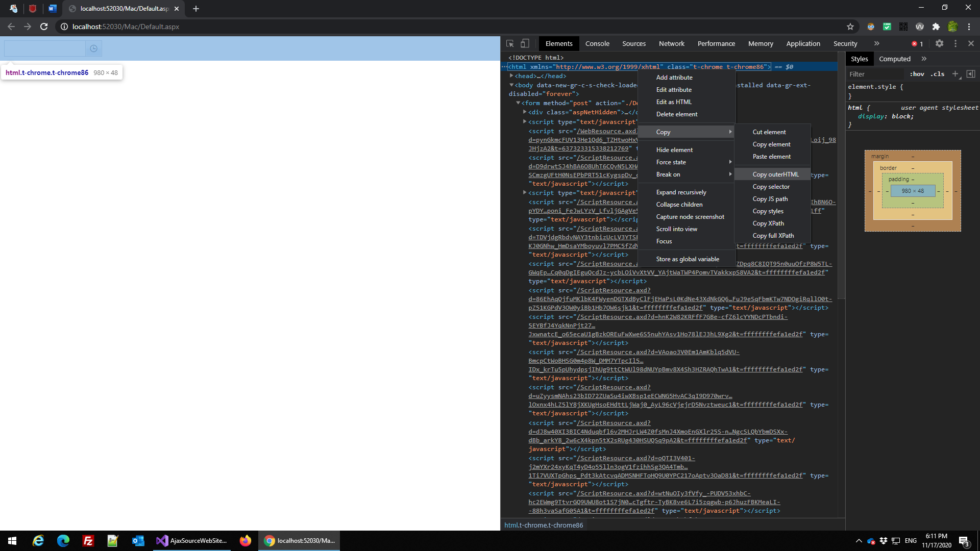Bookmark this page with the star
The width and height of the screenshot is (980, 551).
click(850, 27)
